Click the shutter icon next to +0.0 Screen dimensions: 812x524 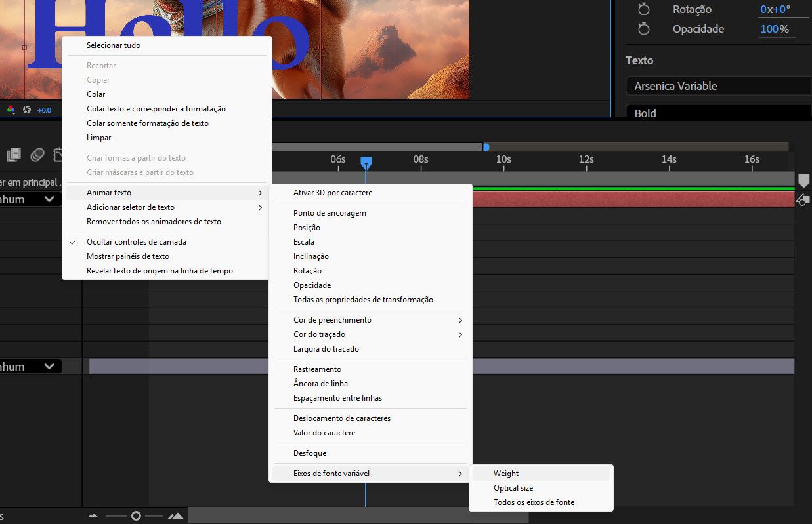pyautogui.click(x=27, y=110)
